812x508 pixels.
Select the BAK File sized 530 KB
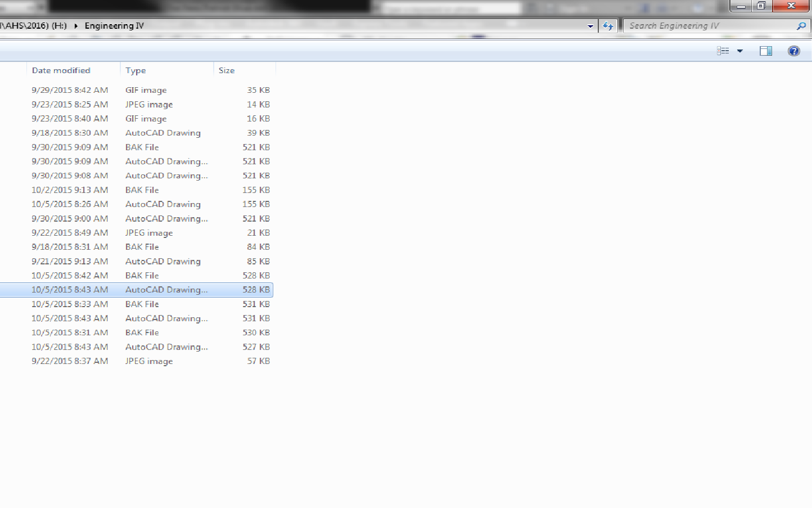pos(136,332)
